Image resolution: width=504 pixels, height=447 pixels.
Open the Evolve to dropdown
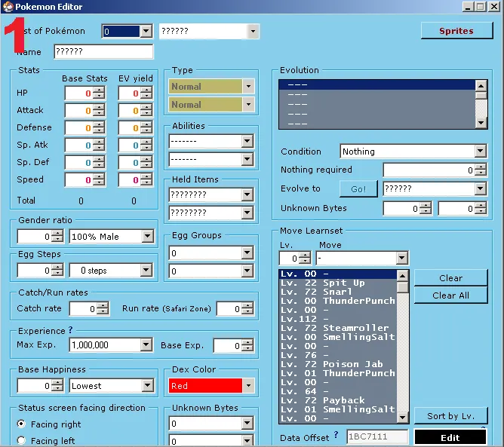481,188
